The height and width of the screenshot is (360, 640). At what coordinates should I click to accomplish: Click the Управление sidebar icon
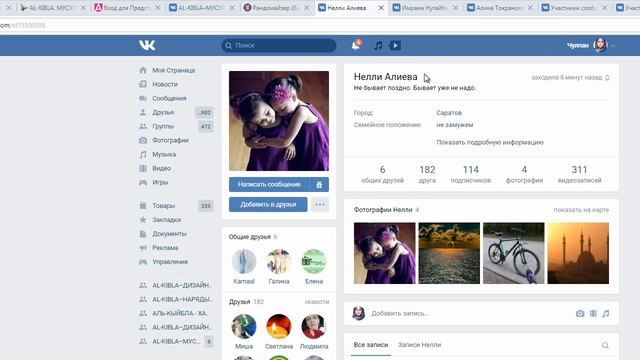point(143,262)
